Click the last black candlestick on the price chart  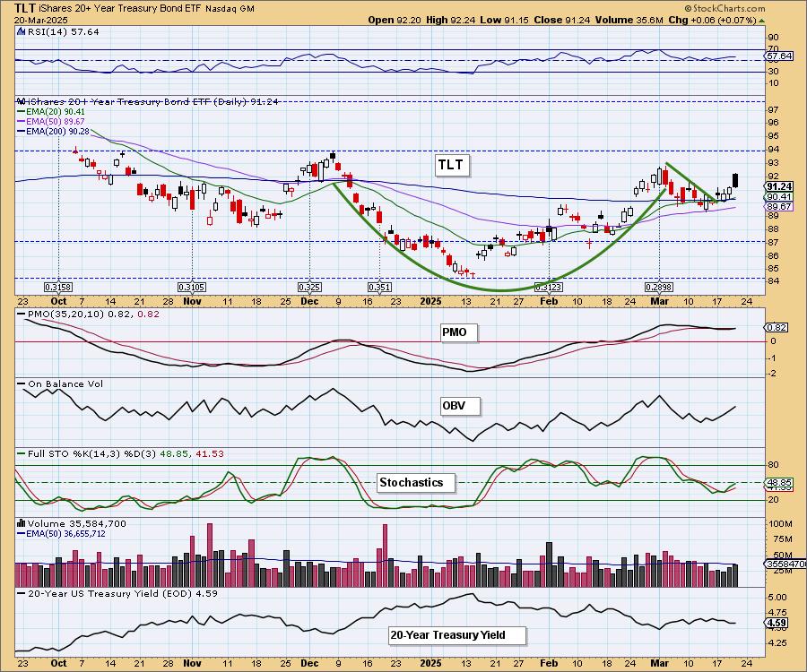(735, 180)
